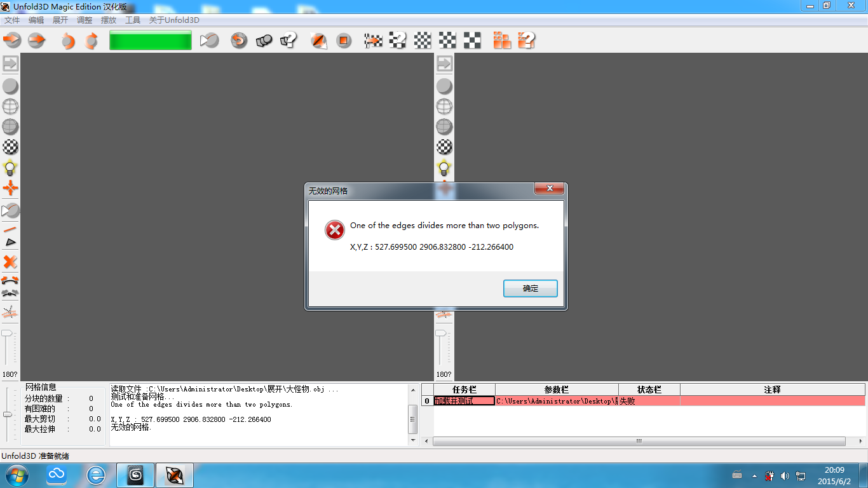The width and height of the screenshot is (868, 488).
Task: Open the 工具 menu
Action: [133, 20]
